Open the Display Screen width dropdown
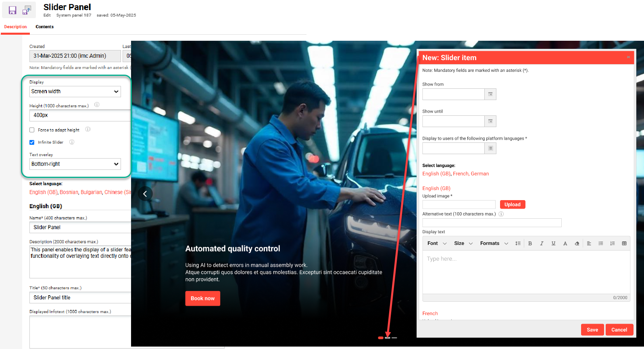Viewport: 644px width, 349px height. pyautogui.click(x=75, y=92)
